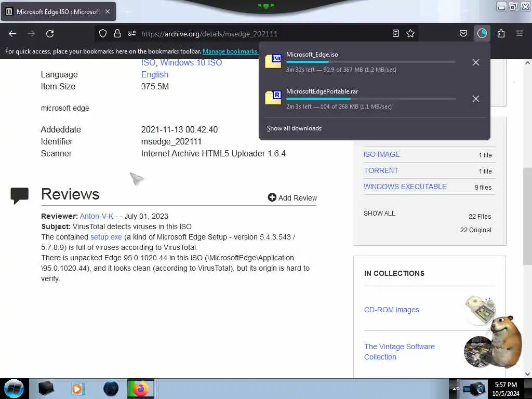Show hidden tray icons arrow
The width and height of the screenshot is (532, 399).
click(455, 389)
